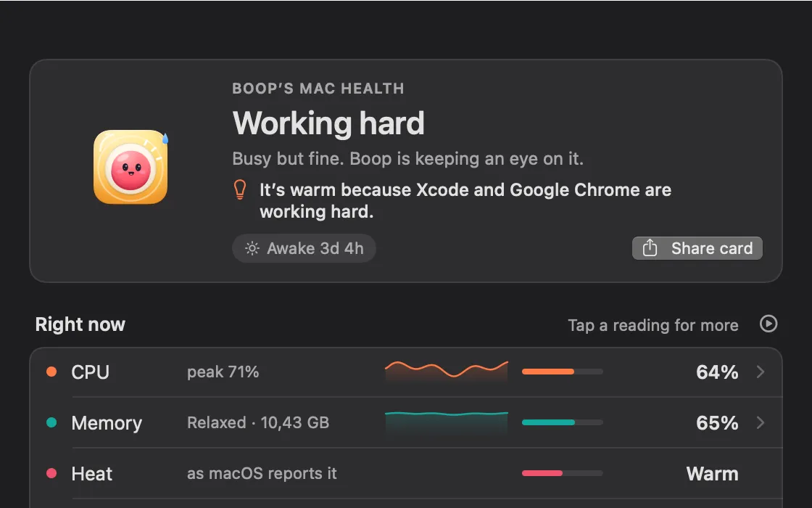The width and height of the screenshot is (812, 508).
Task: Open the CPU reading row
Action: (x=406, y=372)
